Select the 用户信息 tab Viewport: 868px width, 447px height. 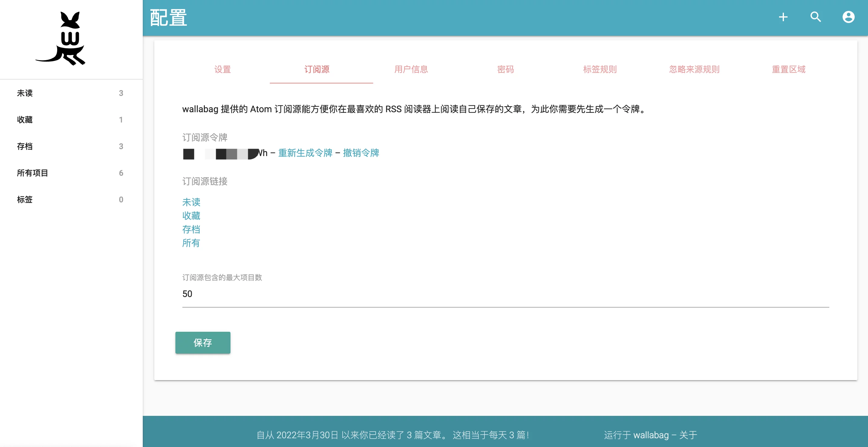[411, 69]
